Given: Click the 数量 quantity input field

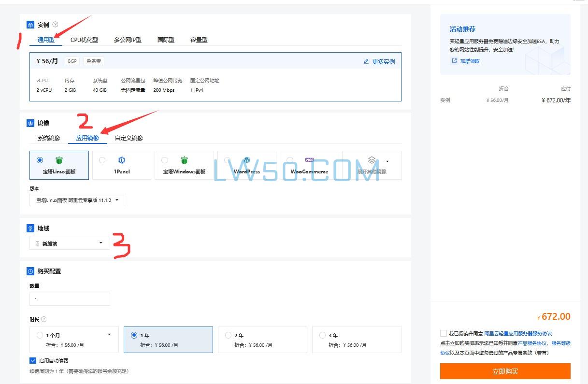Looking at the screenshot, I should [x=70, y=299].
